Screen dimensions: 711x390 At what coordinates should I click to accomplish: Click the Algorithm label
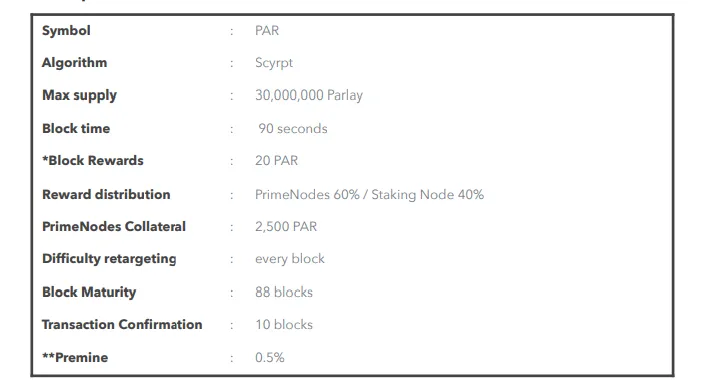click(74, 63)
